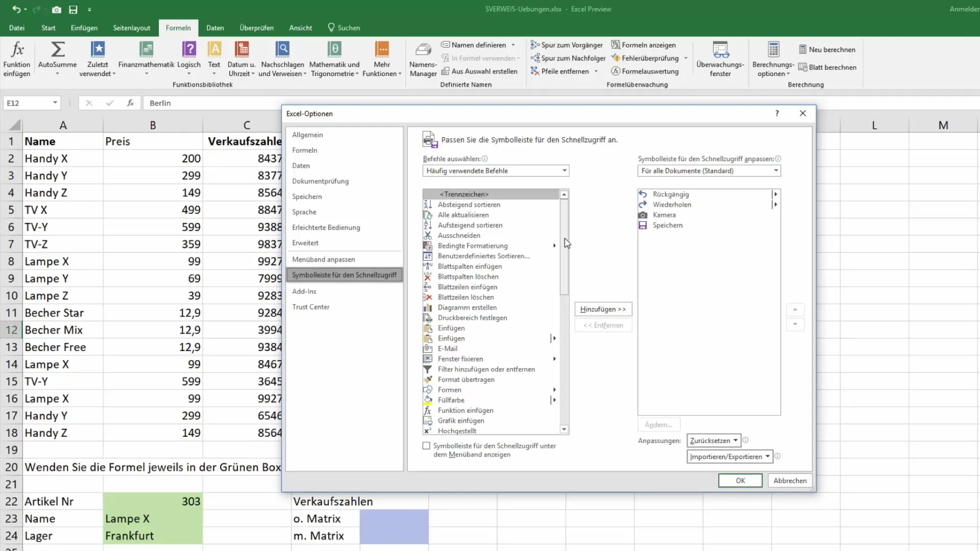Click the command list scrollbar down arrow
980x551 pixels.
point(564,430)
